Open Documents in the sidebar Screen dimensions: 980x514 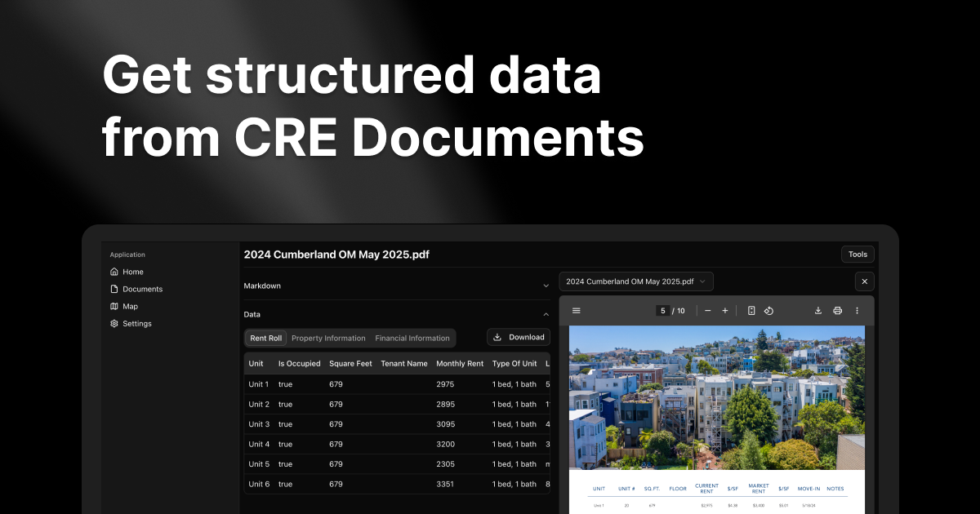pyautogui.click(x=142, y=289)
